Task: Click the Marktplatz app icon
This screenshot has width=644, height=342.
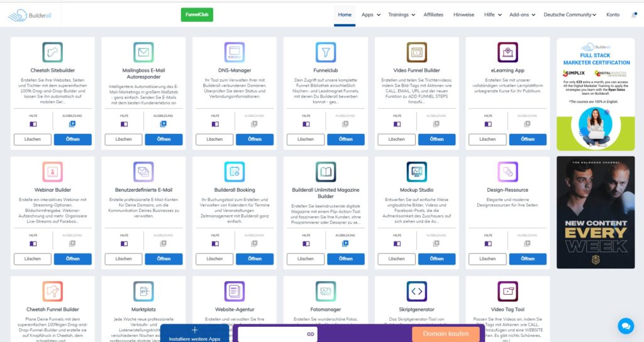Action: pos(144,291)
